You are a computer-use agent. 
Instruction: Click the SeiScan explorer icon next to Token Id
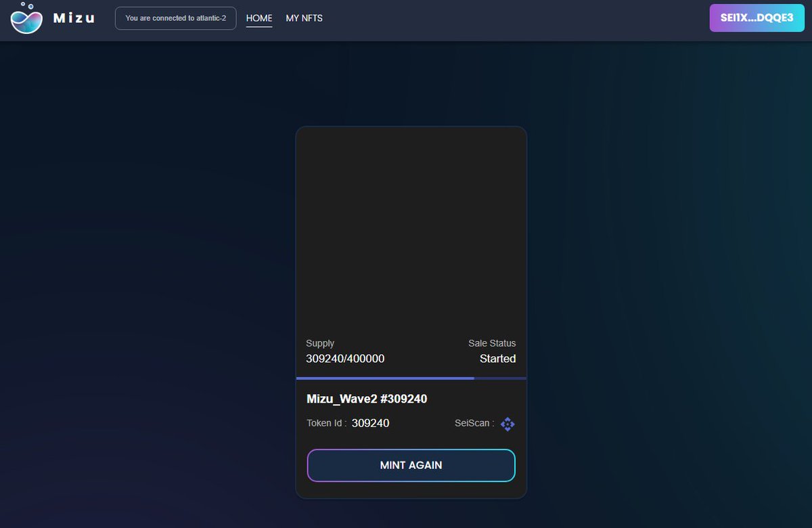click(507, 424)
